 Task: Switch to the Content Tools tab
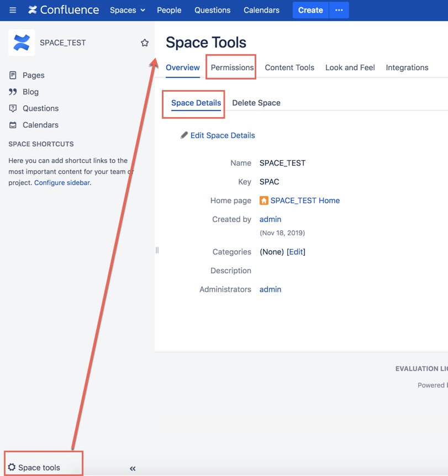click(x=289, y=67)
